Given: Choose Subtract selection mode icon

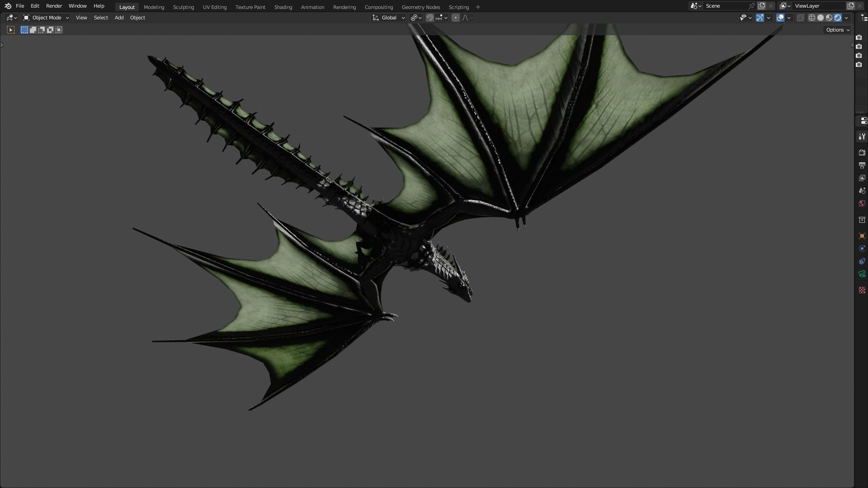Looking at the screenshot, I should [x=42, y=30].
